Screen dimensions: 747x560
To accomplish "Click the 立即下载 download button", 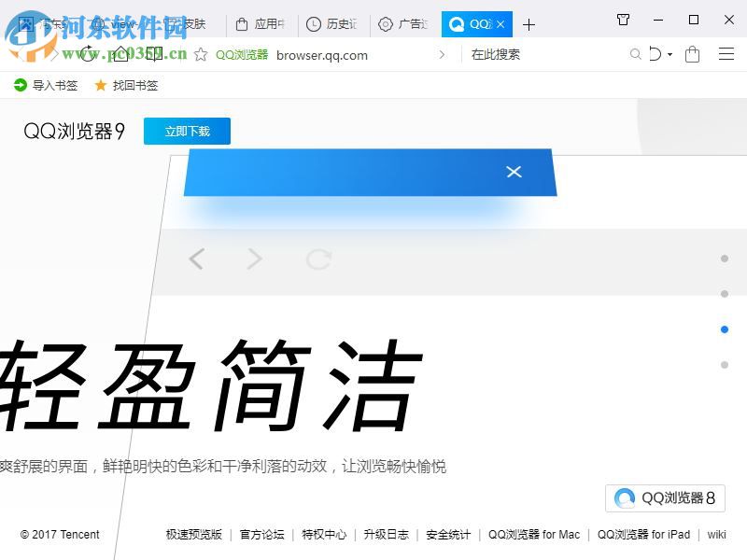I will 187,131.
